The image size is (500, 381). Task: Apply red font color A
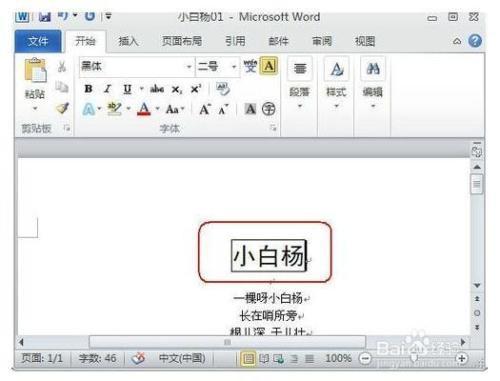coord(144,109)
